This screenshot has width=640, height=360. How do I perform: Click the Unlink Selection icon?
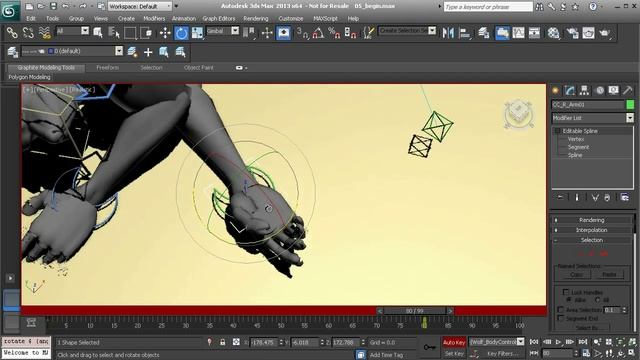click(x=28, y=33)
